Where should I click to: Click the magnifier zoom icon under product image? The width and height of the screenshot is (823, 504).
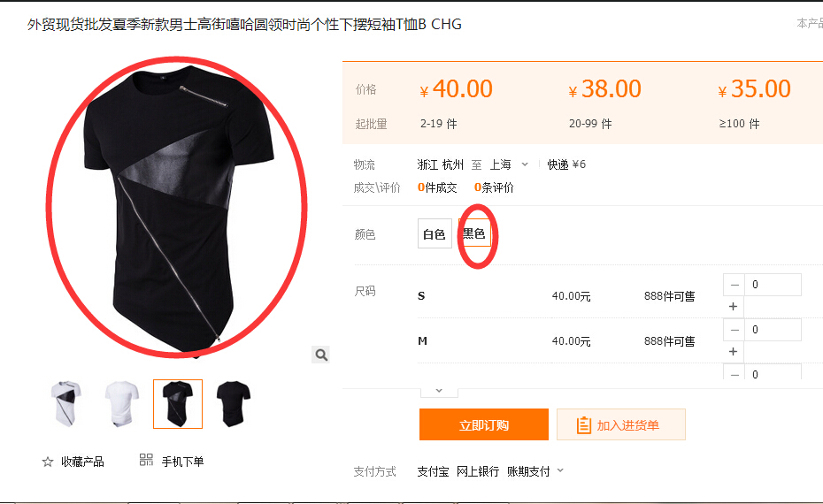point(321,355)
